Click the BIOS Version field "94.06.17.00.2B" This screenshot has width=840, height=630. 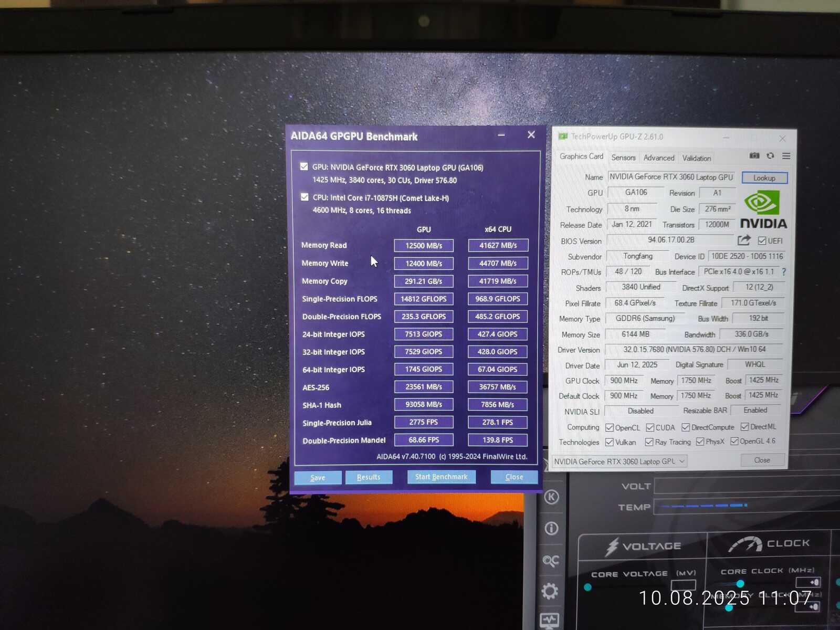click(671, 240)
